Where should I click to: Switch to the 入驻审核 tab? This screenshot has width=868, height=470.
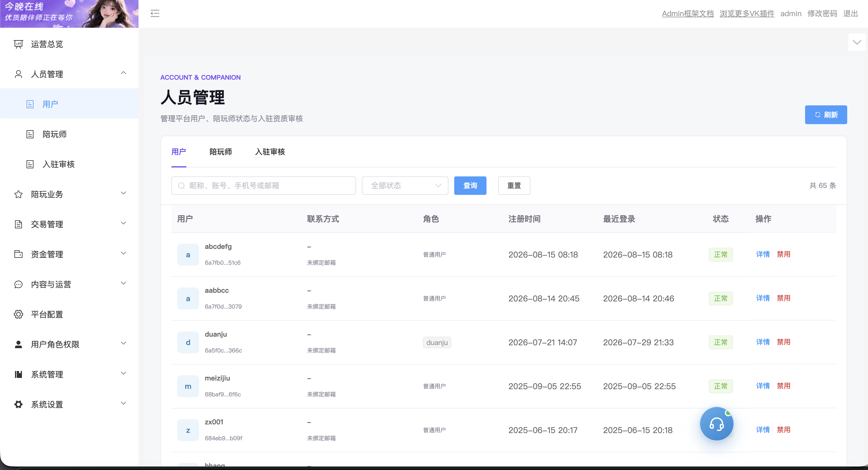[270, 152]
